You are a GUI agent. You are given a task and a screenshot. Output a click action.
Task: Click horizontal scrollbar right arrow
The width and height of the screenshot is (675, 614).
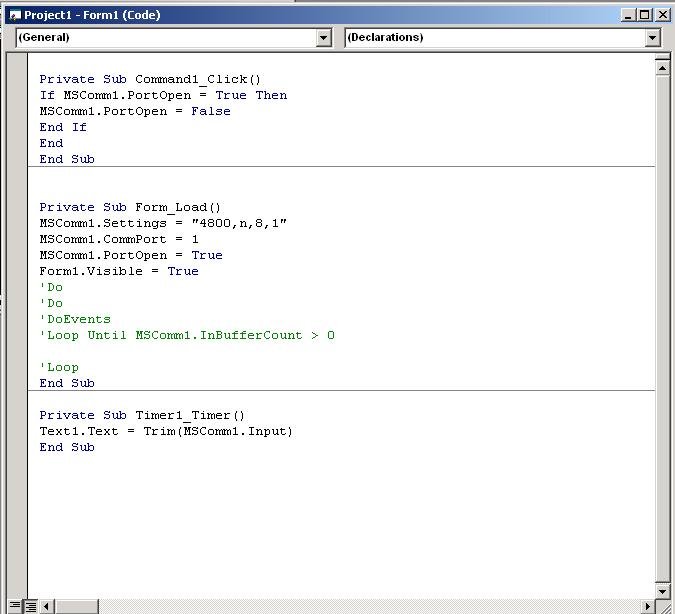[x=647, y=606]
